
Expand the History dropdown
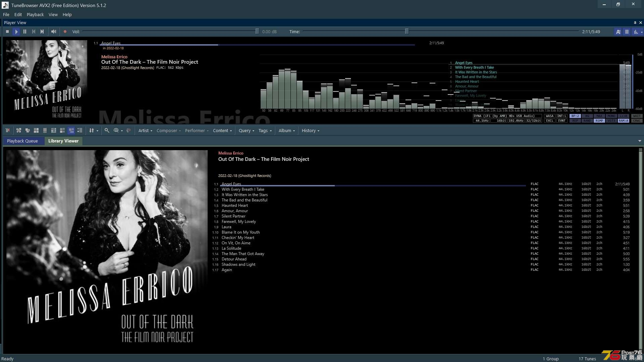pyautogui.click(x=311, y=130)
